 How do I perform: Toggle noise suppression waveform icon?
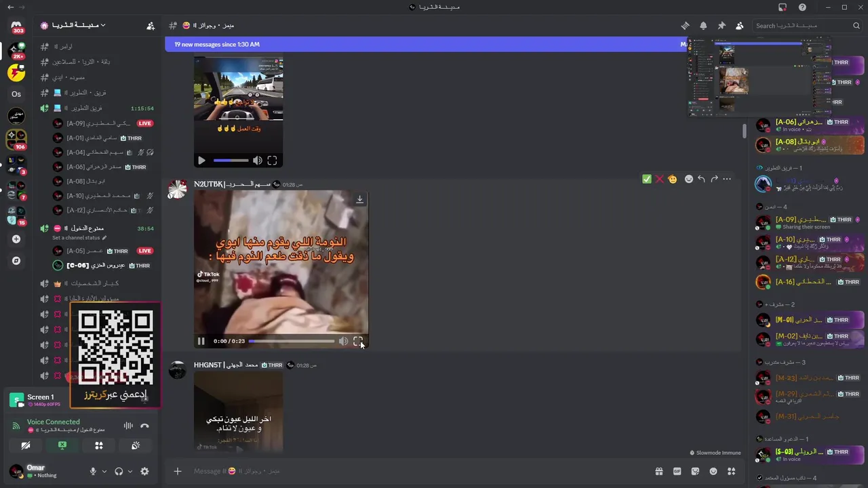coord(127,426)
